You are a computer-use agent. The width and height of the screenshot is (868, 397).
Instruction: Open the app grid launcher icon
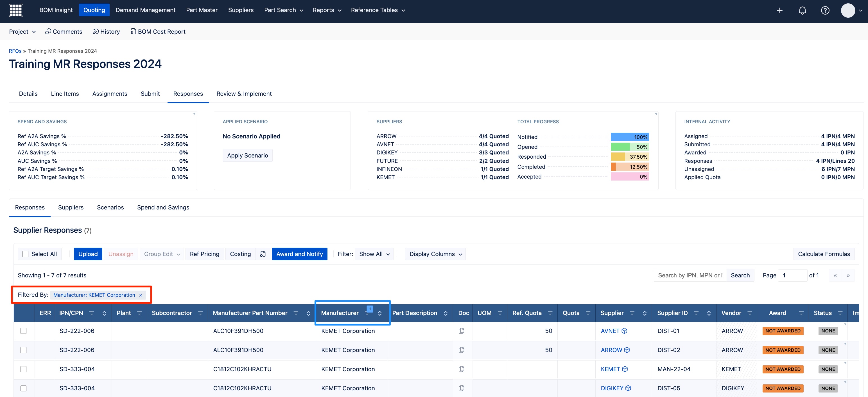15,10
